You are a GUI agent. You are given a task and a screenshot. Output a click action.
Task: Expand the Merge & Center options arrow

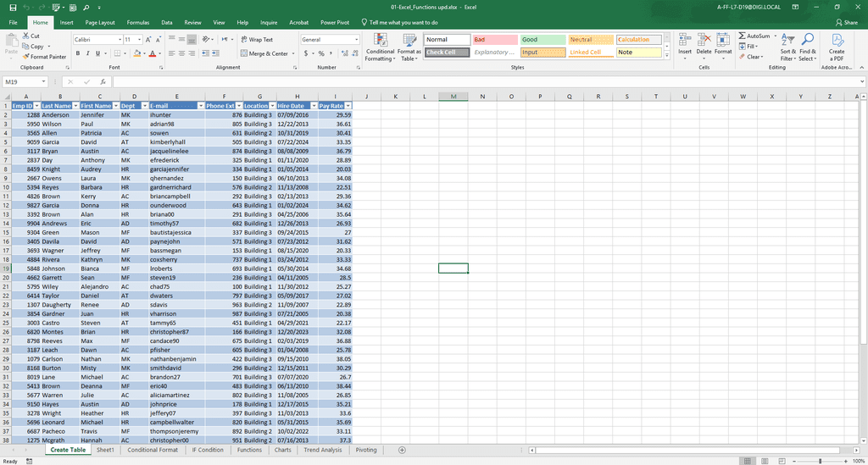(x=292, y=53)
